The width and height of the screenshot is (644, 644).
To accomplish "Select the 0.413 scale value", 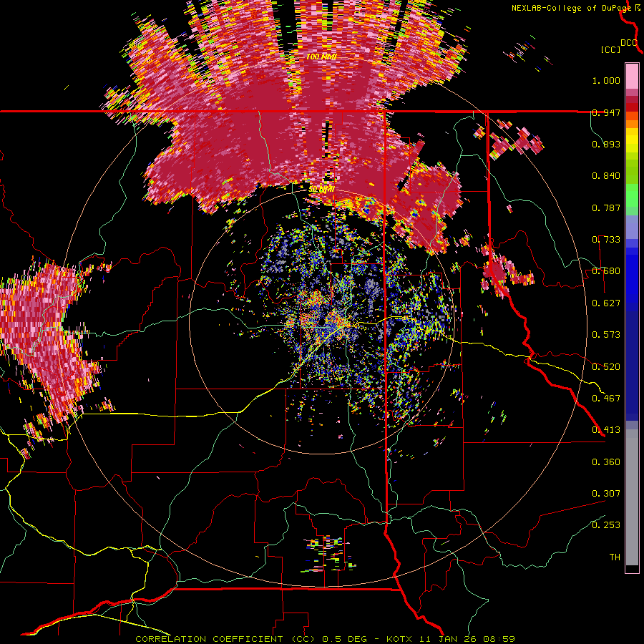I will click(x=606, y=430).
